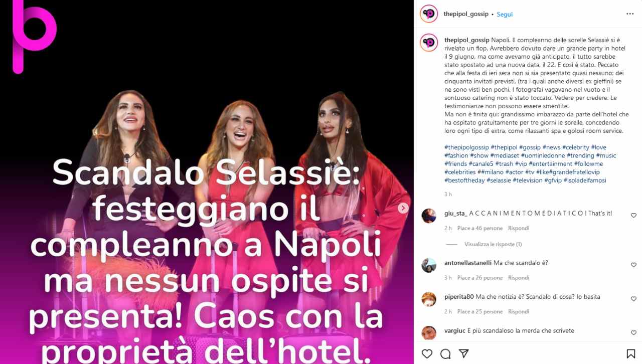This screenshot has height=364, width=642.
Task: Like the piperita80 comment
Action: point(633,299)
